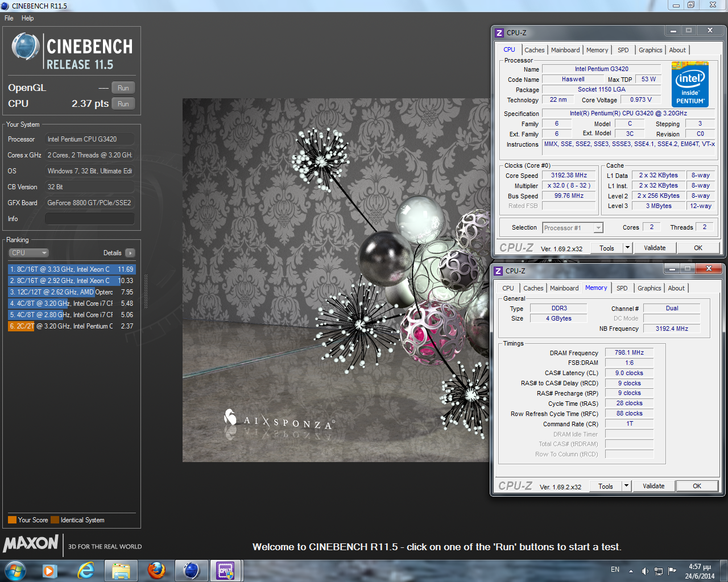
Task: Switch to CPU tab in bottom CPU-Z window
Action: (x=508, y=288)
